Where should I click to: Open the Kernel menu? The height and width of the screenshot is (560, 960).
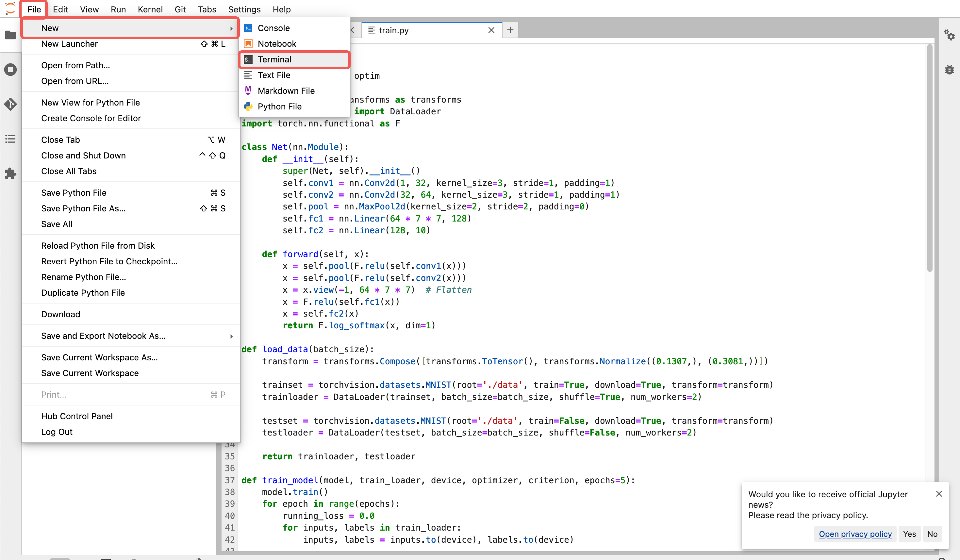[x=150, y=9]
